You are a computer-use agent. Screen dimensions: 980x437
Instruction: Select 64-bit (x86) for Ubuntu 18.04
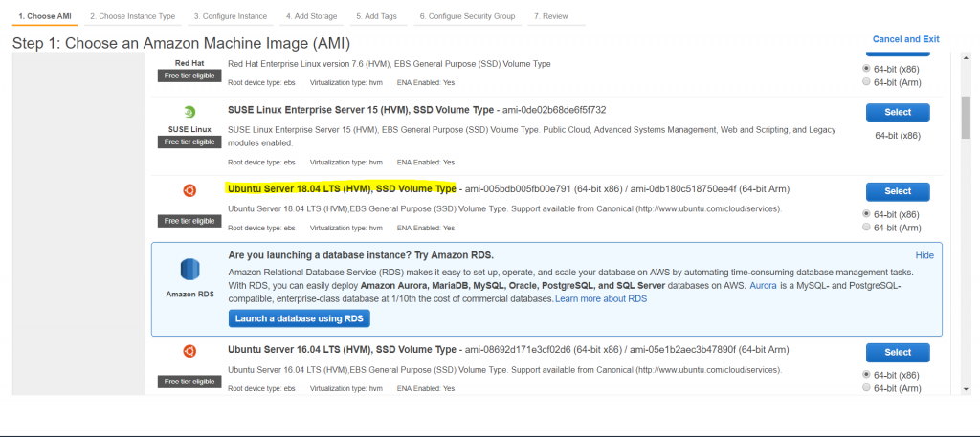point(866,213)
